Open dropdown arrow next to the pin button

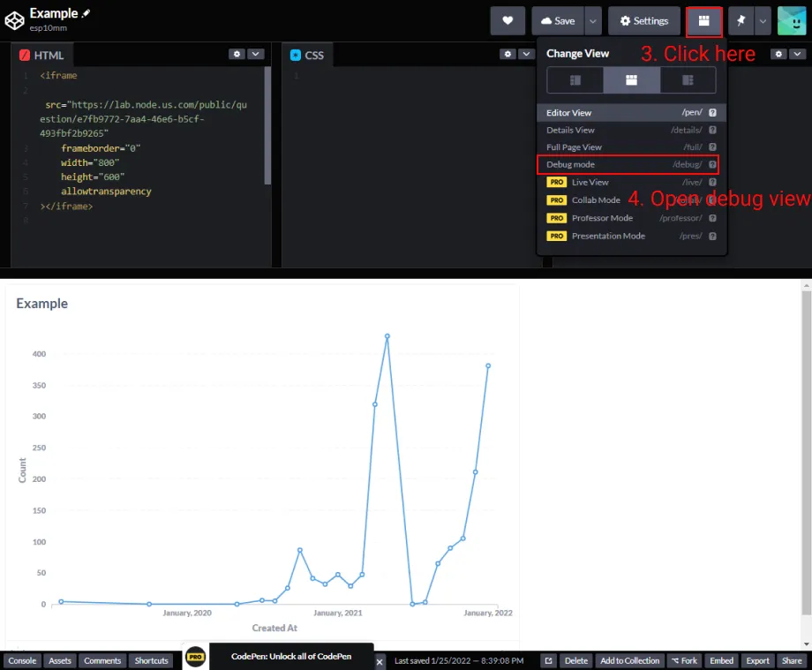point(763,21)
